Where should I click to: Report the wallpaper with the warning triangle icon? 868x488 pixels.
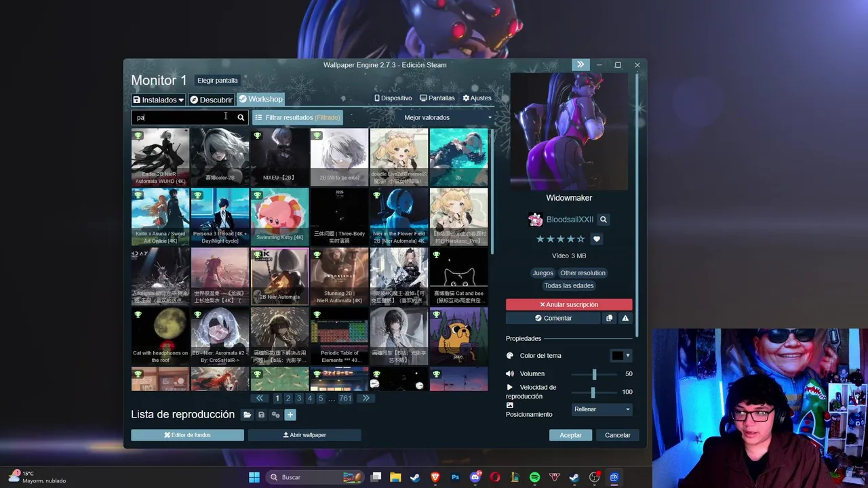(625, 318)
